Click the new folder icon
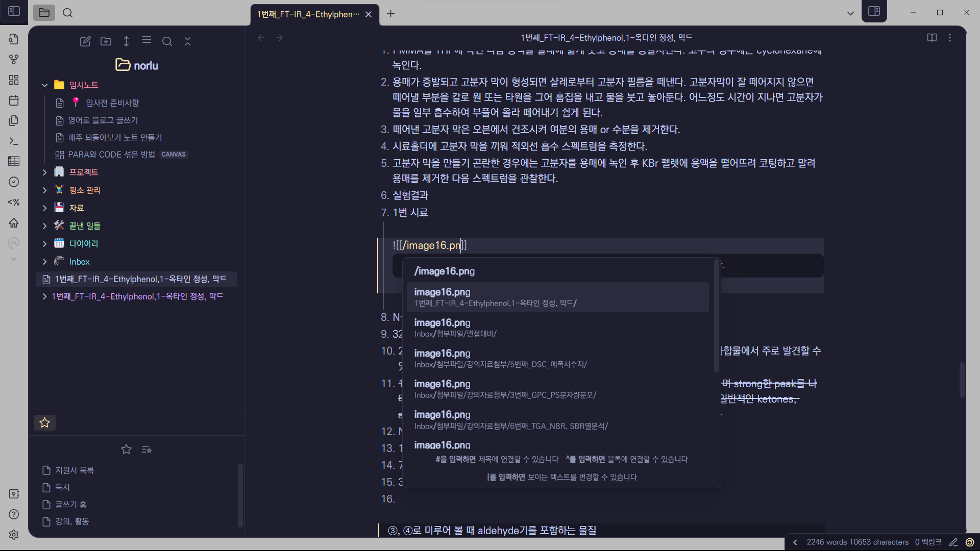 [106, 41]
